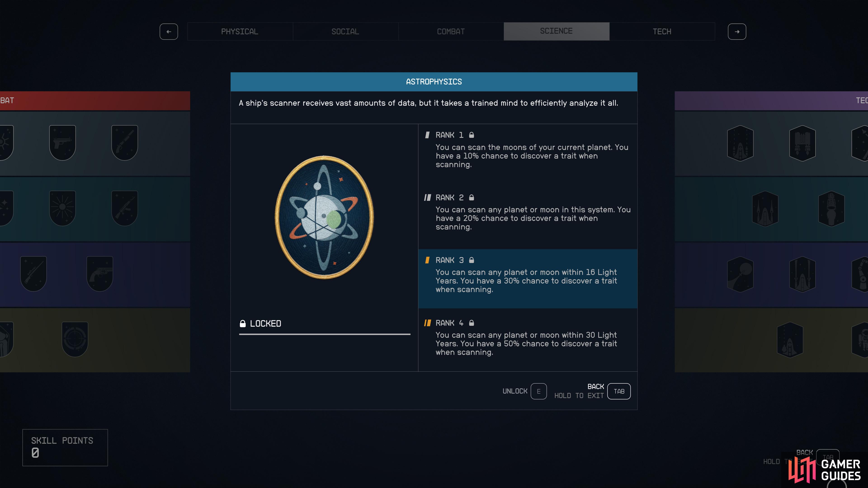The image size is (868, 488).
Task: Select the Rank 4 description row
Action: [x=528, y=340]
